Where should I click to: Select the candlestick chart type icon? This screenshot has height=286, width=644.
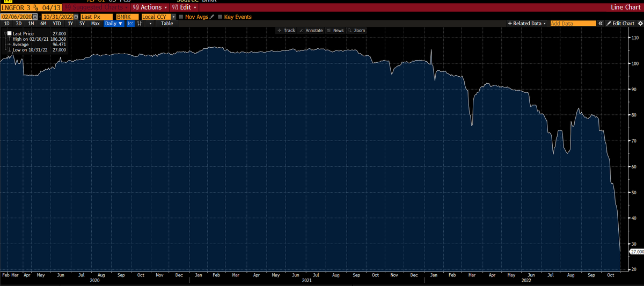[x=139, y=24]
